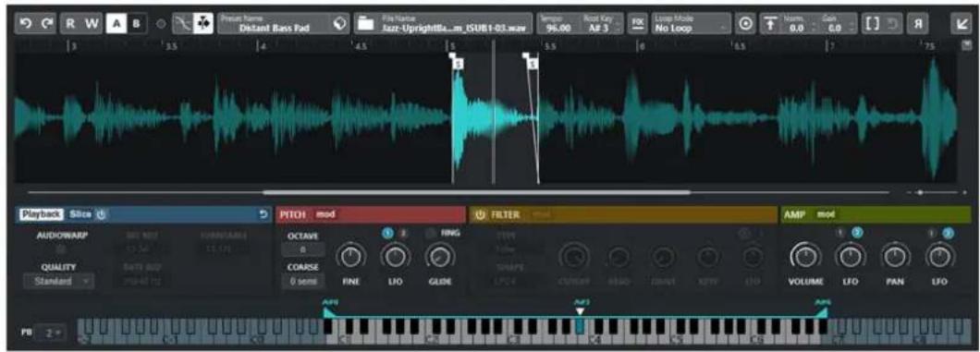Toggle the highlighted clover-shaped toolbar icon
The height and width of the screenshot is (352, 980).
203,24
